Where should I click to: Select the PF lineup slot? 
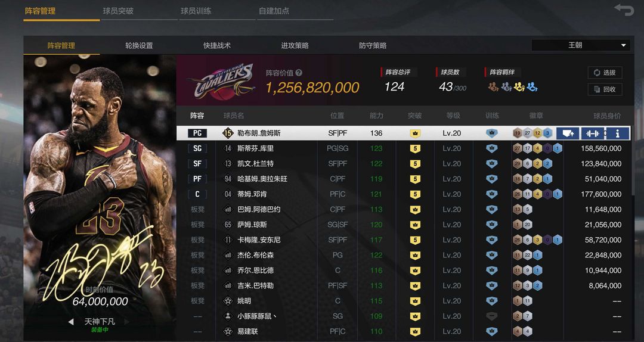(x=197, y=179)
